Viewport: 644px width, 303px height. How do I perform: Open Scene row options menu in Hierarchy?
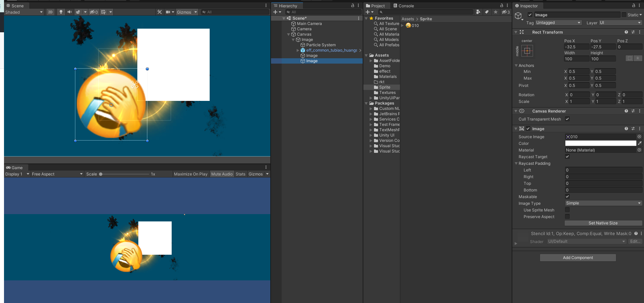[359, 18]
